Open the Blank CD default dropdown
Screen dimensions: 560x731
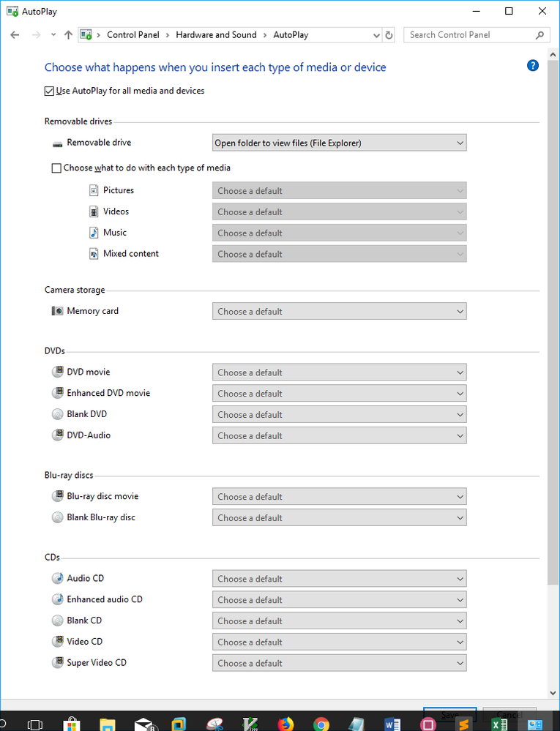[x=340, y=621]
